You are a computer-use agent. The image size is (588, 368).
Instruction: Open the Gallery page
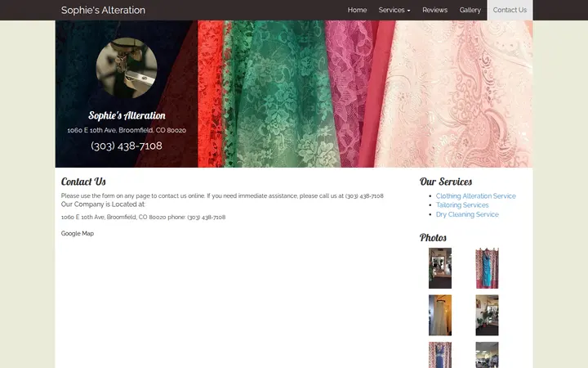470,10
